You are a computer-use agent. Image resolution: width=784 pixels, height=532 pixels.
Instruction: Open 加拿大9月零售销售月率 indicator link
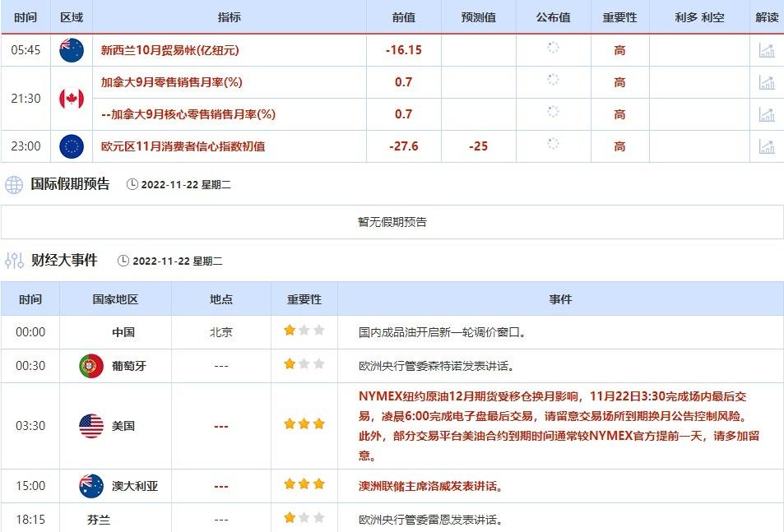pyautogui.click(x=171, y=82)
